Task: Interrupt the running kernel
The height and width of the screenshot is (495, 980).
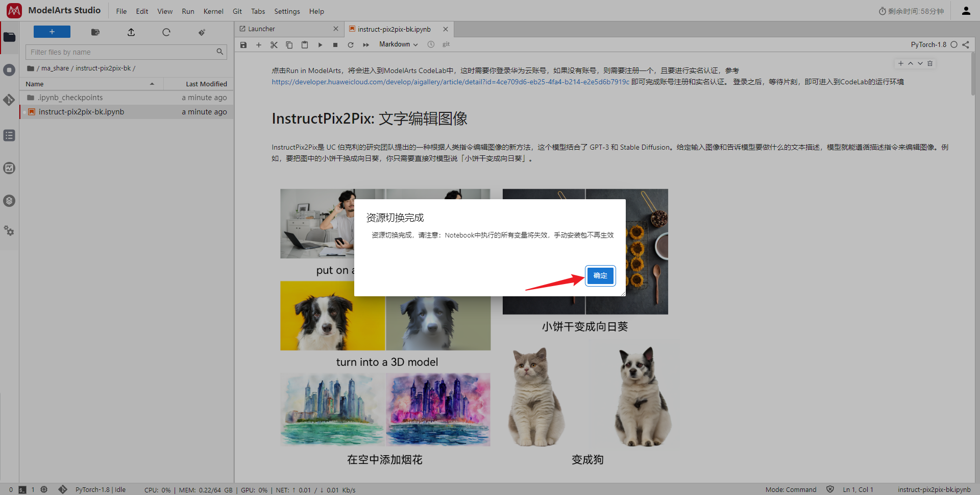Action: click(x=335, y=44)
